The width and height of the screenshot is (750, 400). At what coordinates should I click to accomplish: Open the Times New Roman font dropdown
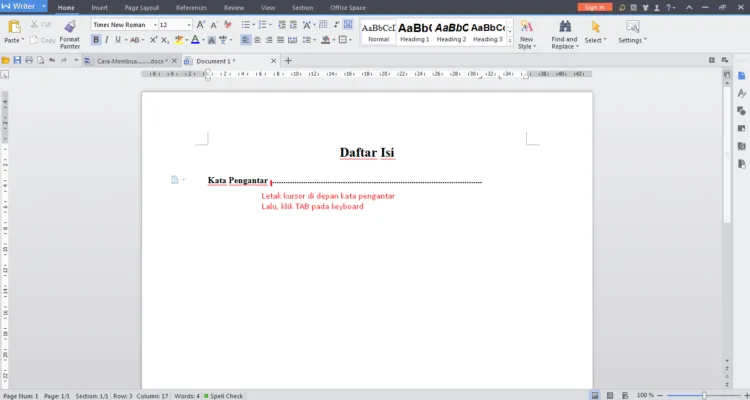(155, 24)
